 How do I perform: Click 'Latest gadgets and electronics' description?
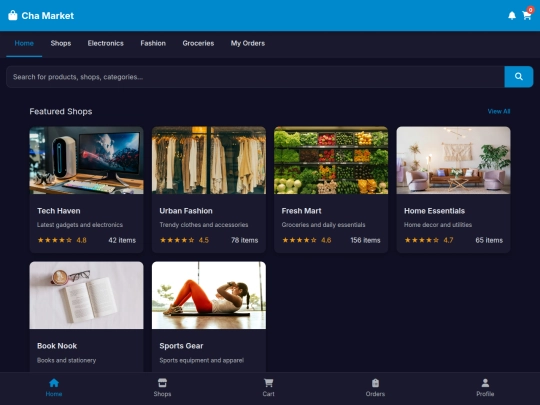(x=80, y=225)
